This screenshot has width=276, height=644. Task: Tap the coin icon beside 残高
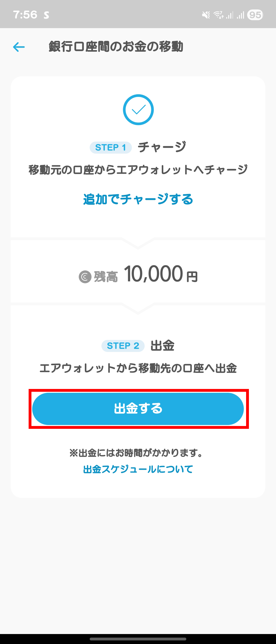pyautogui.click(x=85, y=277)
